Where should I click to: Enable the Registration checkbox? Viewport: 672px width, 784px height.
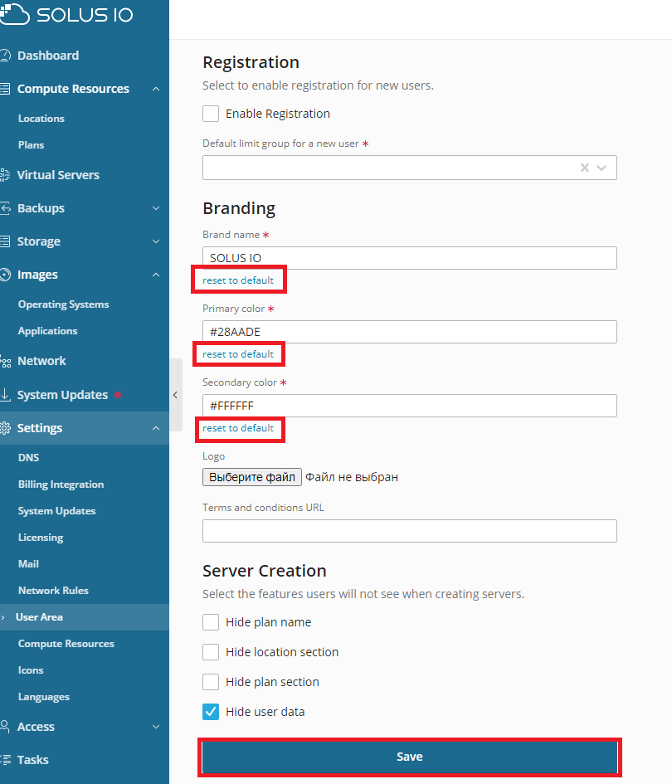211,114
